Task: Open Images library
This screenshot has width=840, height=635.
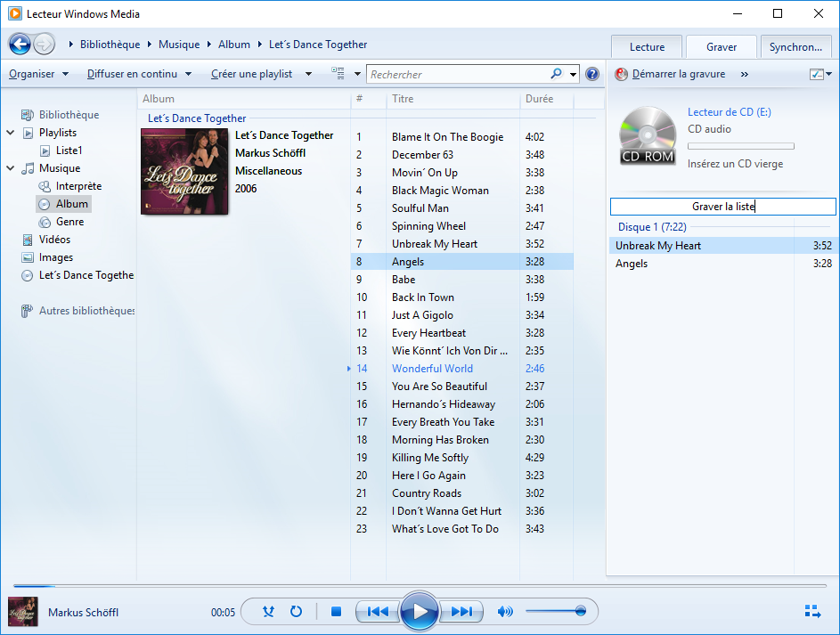Action: click(x=56, y=257)
